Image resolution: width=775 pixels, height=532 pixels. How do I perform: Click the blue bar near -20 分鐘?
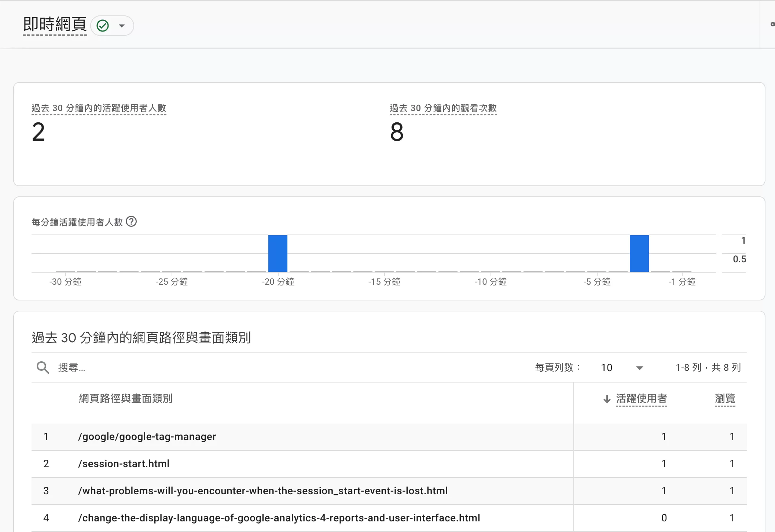coord(278,254)
